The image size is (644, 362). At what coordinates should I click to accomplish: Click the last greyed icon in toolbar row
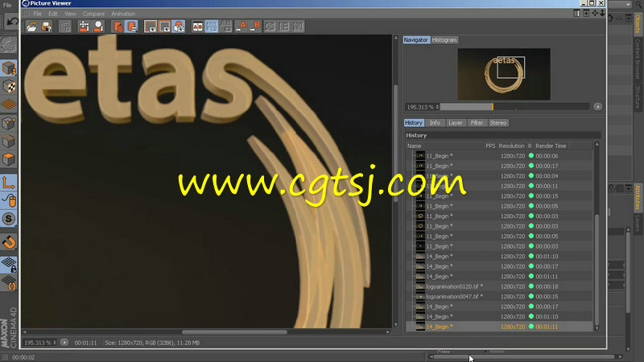pos(298,27)
